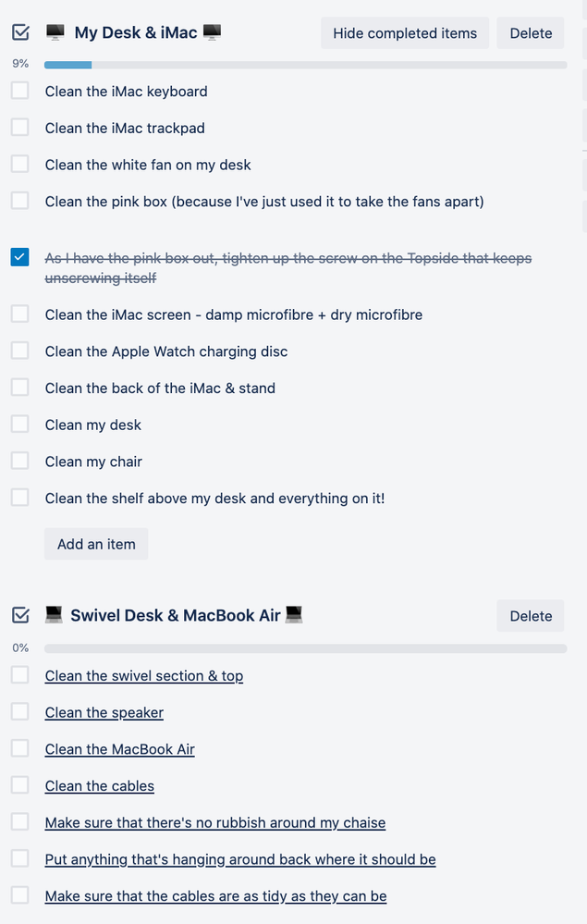
Task: Open the Clean the speaker item
Action: (104, 712)
